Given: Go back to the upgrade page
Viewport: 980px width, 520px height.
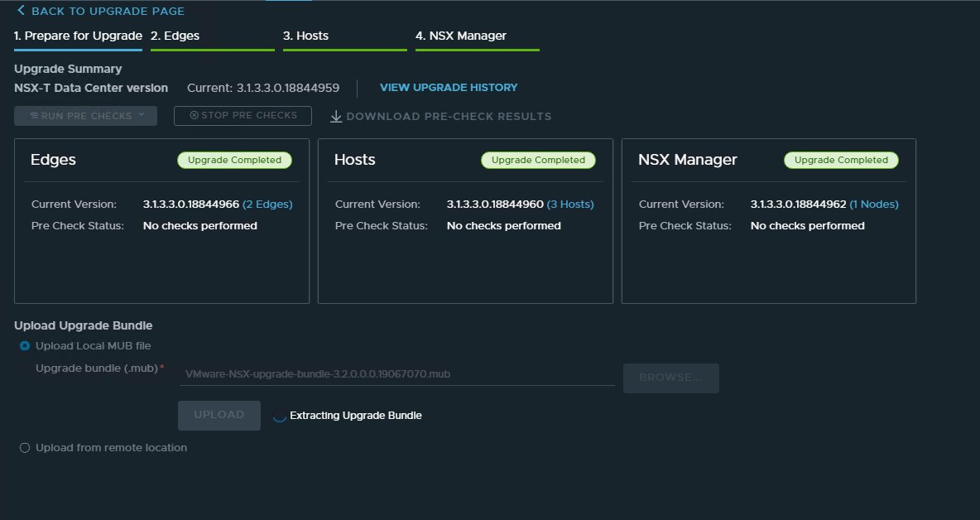Looking at the screenshot, I should 101,11.
